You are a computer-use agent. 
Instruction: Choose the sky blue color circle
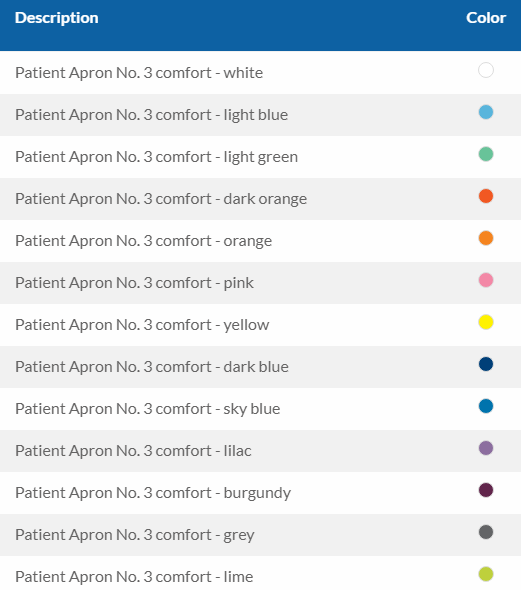486,406
